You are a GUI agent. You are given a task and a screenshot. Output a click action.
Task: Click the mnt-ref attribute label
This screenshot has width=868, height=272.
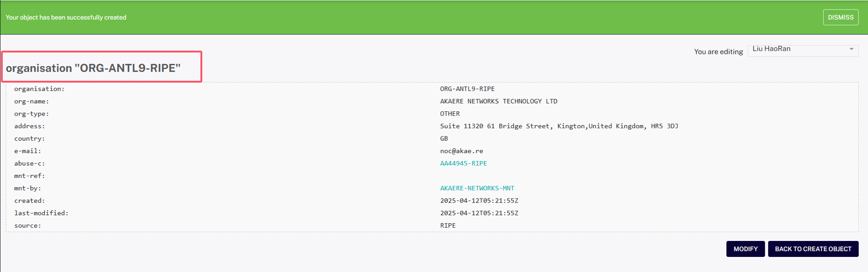point(29,176)
